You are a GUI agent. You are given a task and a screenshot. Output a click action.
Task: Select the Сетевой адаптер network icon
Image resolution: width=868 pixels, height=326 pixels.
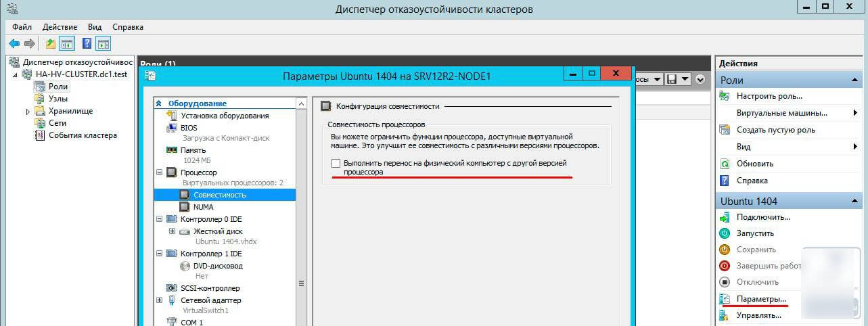[x=172, y=300]
